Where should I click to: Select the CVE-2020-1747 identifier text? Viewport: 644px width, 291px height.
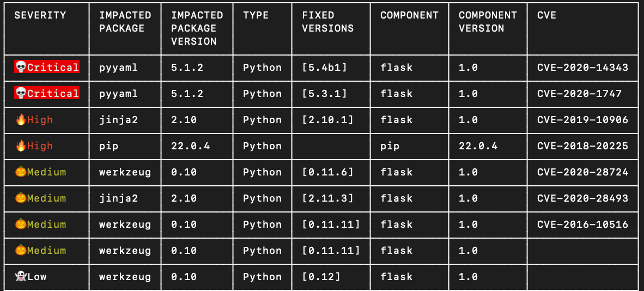point(579,93)
